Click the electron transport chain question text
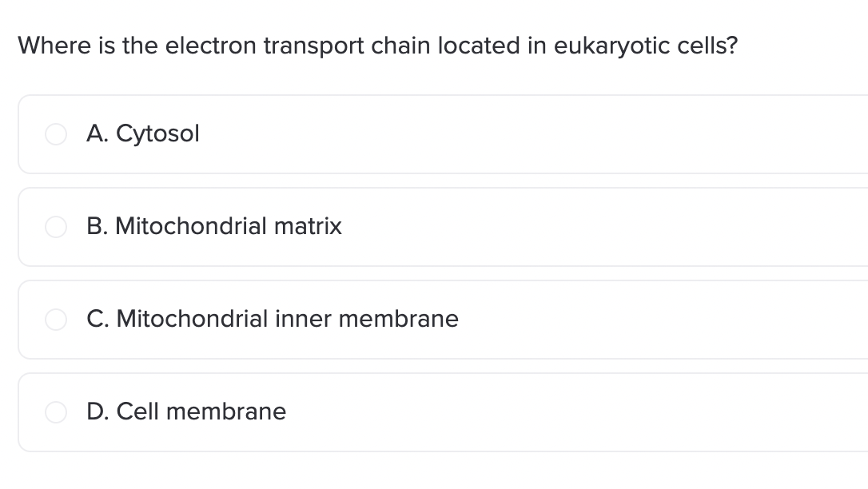Screen dimensions: 868x489 coord(377,46)
